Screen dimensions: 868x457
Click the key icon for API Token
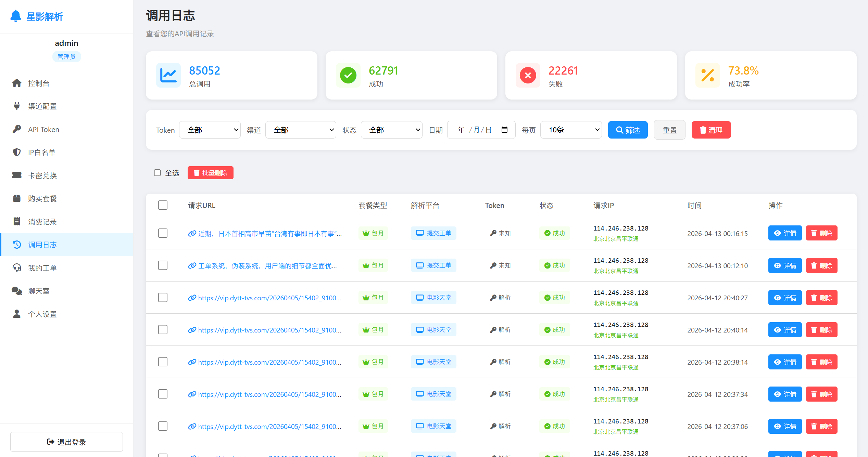(17, 129)
